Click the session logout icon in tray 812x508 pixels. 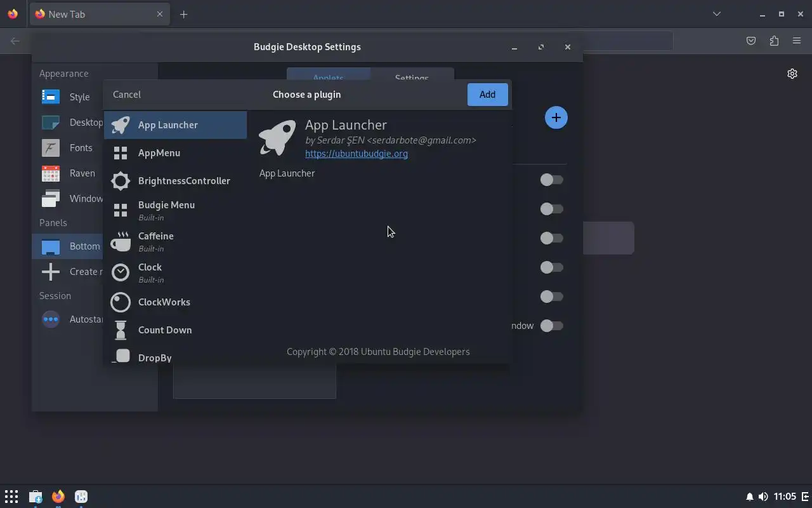(x=806, y=497)
